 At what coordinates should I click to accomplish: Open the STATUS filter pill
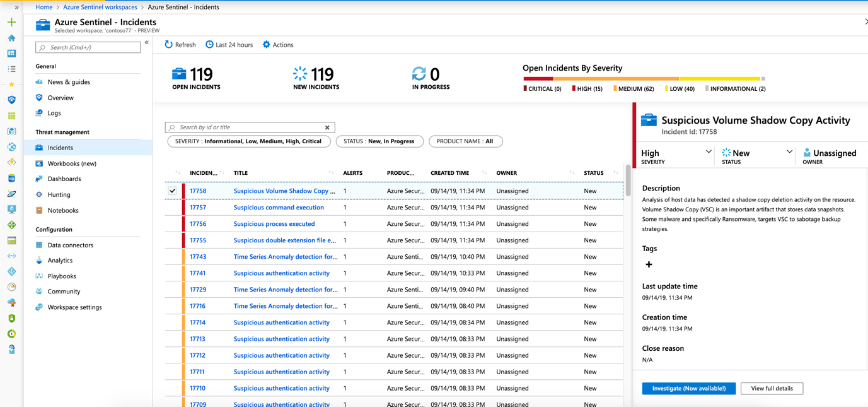(379, 141)
